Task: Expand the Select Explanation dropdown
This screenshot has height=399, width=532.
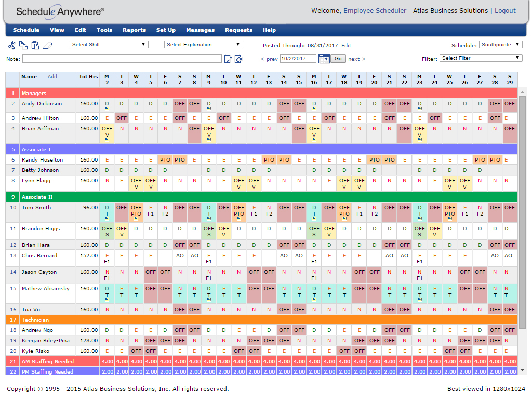Action: 204,45
